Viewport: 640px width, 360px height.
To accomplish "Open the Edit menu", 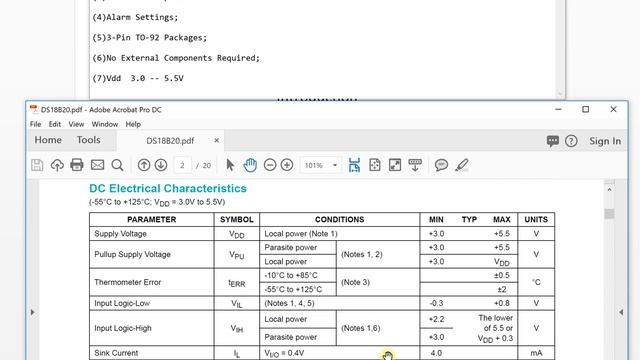I will click(x=55, y=124).
